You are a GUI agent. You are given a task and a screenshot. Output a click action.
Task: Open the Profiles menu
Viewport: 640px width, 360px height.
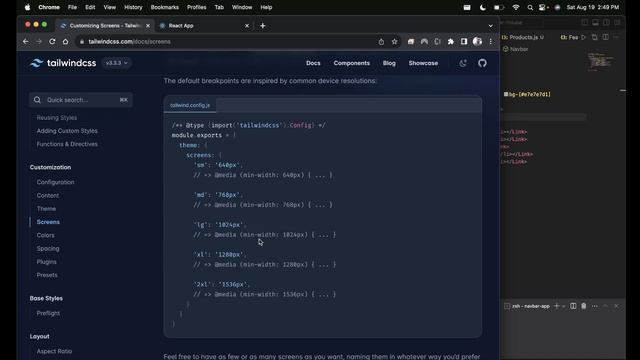tap(196, 7)
